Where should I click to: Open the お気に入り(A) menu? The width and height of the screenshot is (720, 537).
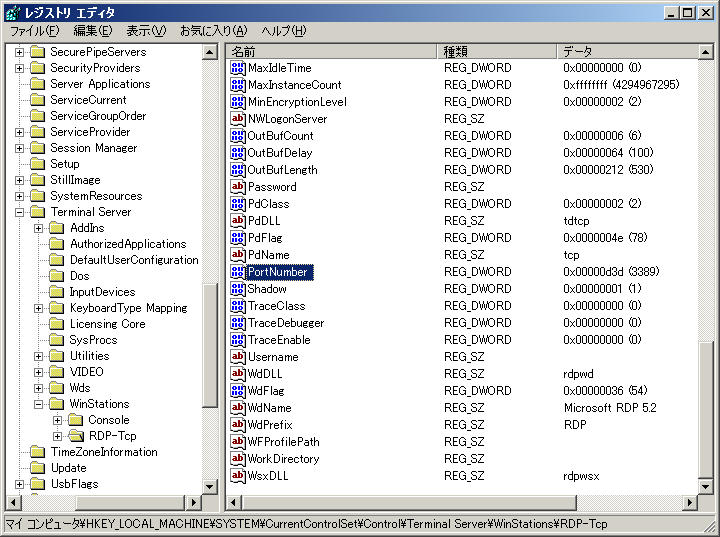tap(212, 31)
